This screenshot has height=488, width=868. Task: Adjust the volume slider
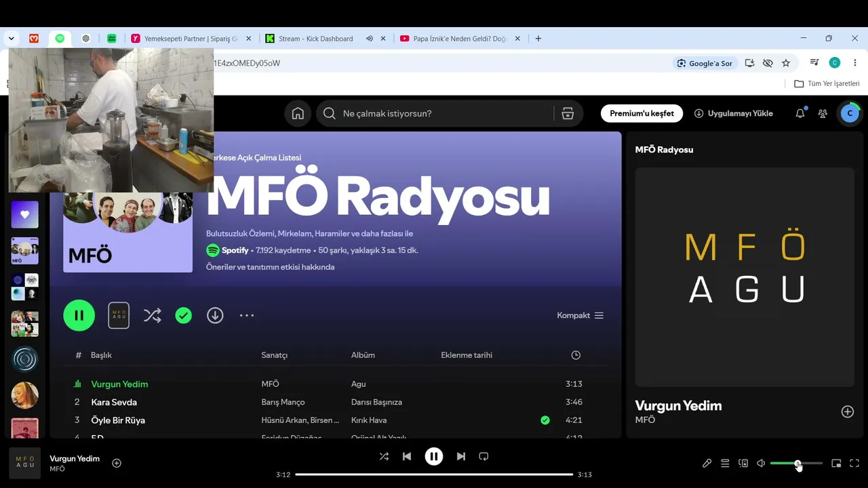click(796, 463)
